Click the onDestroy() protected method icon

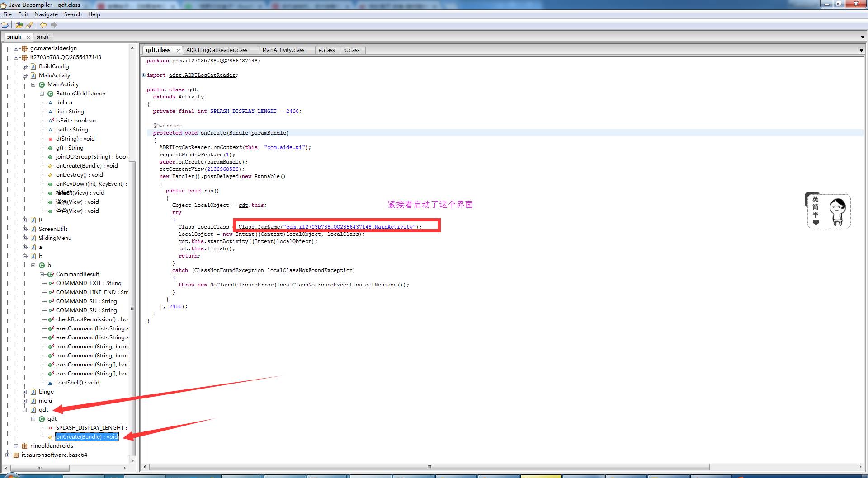tap(51, 175)
